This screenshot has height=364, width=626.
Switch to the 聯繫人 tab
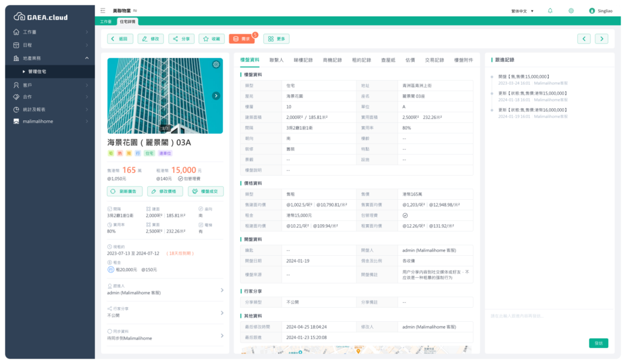tap(276, 60)
